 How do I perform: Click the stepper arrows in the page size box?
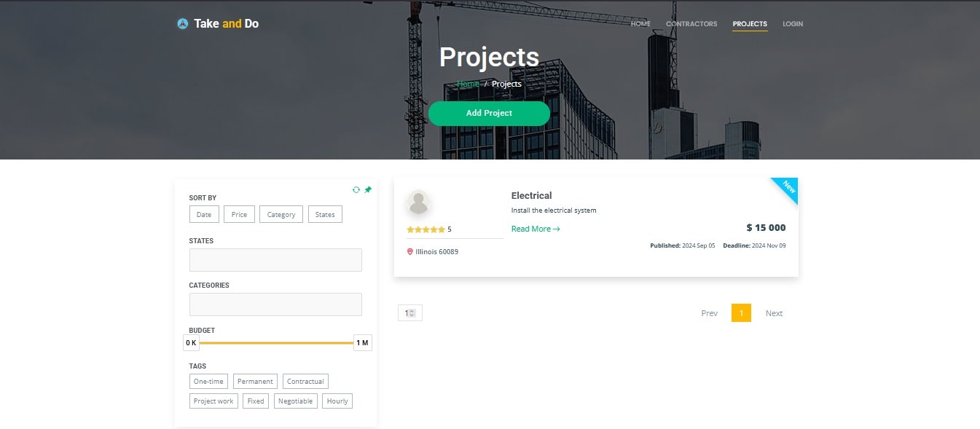click(x=414, y=312)
